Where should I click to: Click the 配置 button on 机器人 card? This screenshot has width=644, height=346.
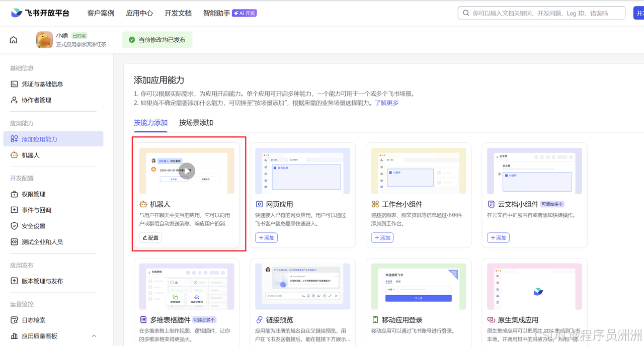(x=150, y=238)
